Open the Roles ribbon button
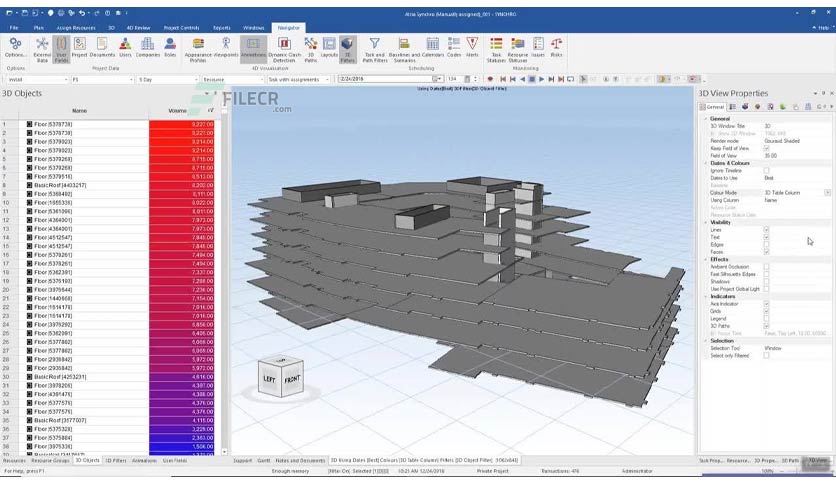The width and height of the screenshot is (836, 484). (x=170, y=48)
